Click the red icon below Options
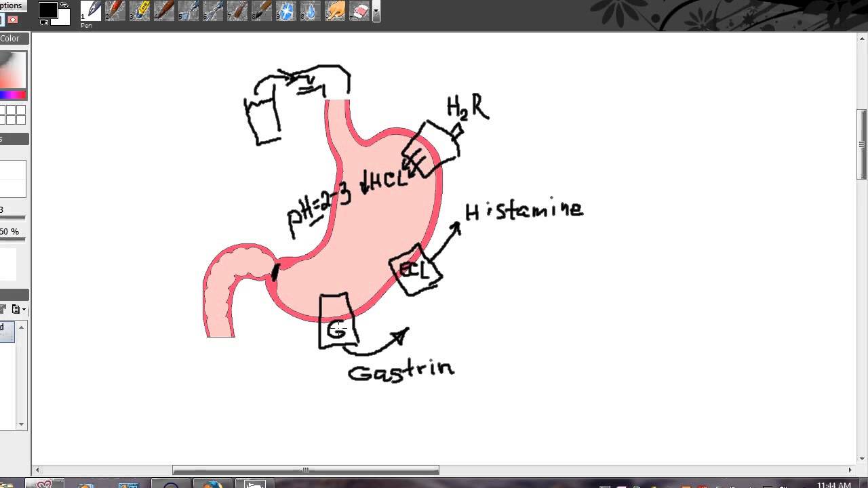 pyautogui.click(x=12, y=20)
